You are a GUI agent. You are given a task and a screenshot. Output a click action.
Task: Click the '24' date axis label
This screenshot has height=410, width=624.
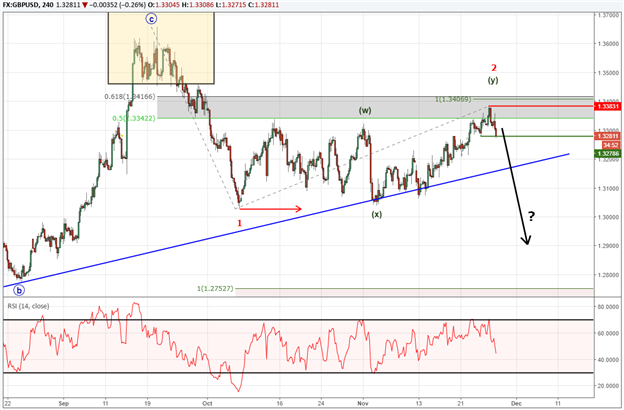tap(321, 403)
